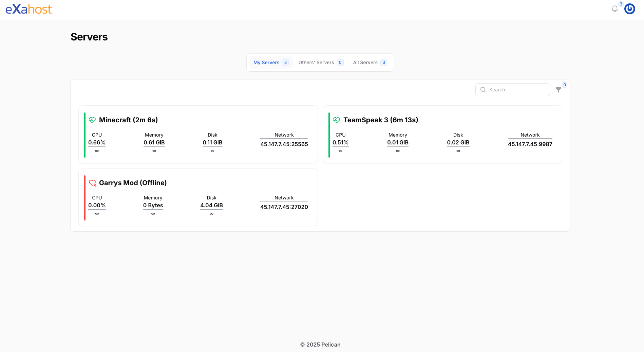The image size is (644, 352).
Task: Open the TeamSpeak 3 server title
Action: (x=380, y=120)
